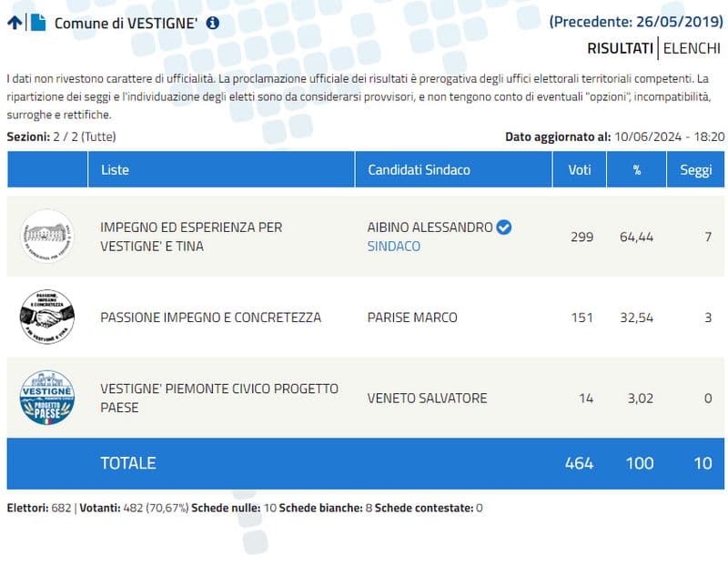Open the info icon next to VESTIGNE'
The width and height of the screenshot is (728, 566).
(x=213, y=23)
